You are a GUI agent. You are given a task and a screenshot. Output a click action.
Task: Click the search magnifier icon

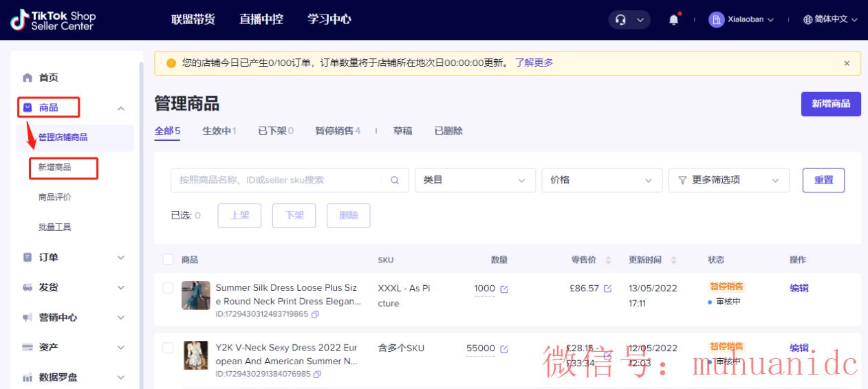[x=395, y=180]
